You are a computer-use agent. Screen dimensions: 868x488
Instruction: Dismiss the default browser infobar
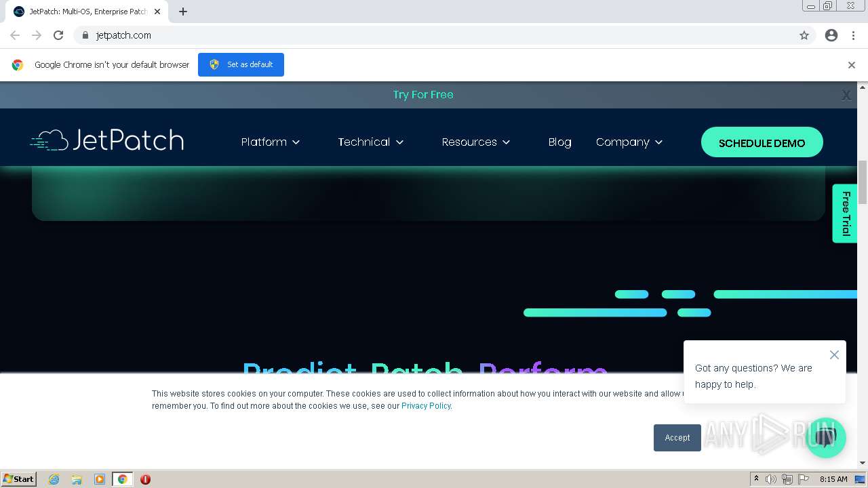(852, 65)
